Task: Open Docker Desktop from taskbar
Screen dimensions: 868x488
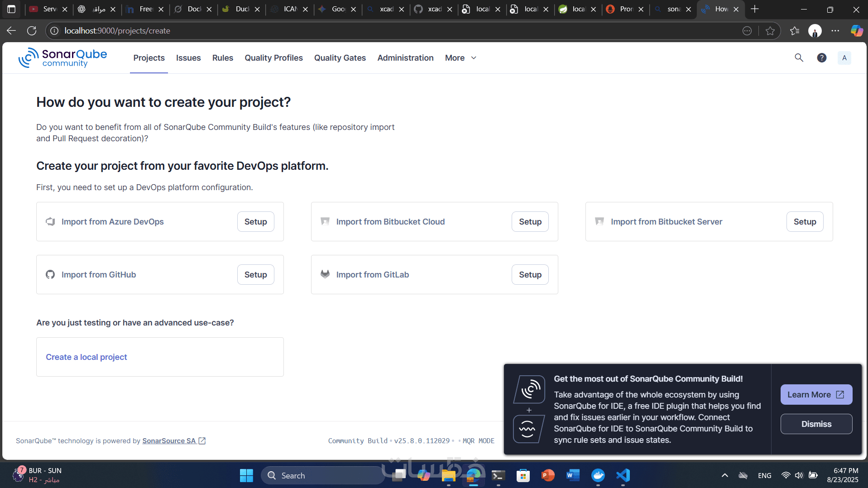Action: (598, 475)
